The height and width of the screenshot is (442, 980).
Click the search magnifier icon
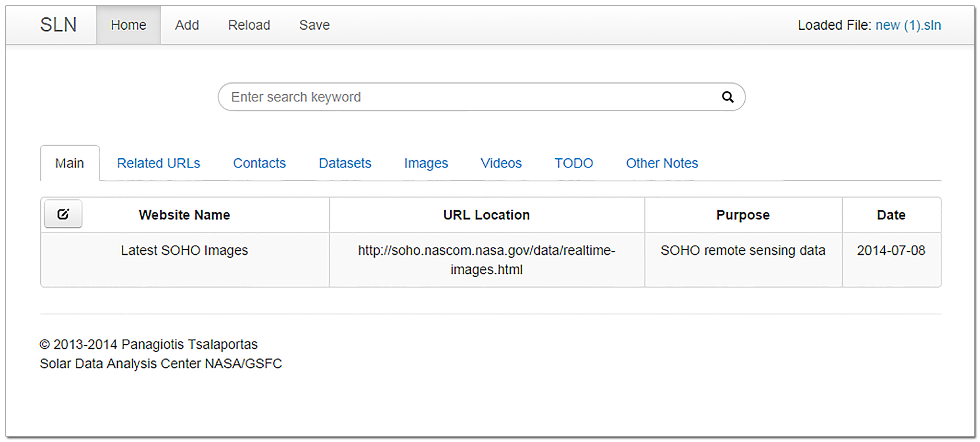pyautogui.click(x=727, y=97)
